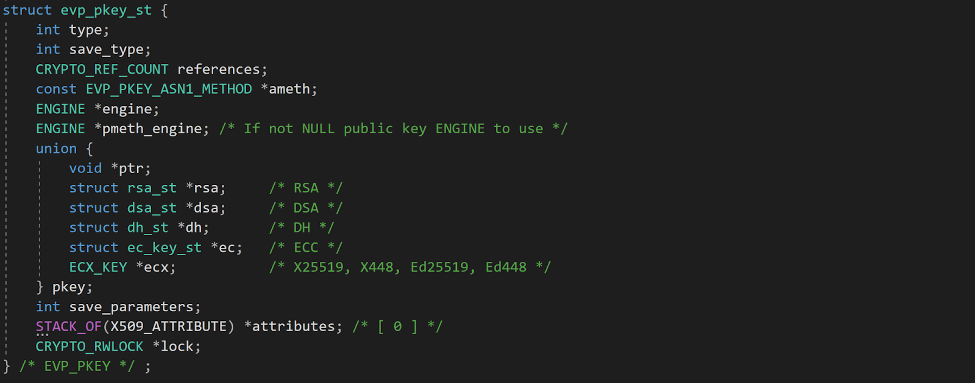Click the pmeth_engine member name
Screen dimensions: 977x383
pos(152,129)
